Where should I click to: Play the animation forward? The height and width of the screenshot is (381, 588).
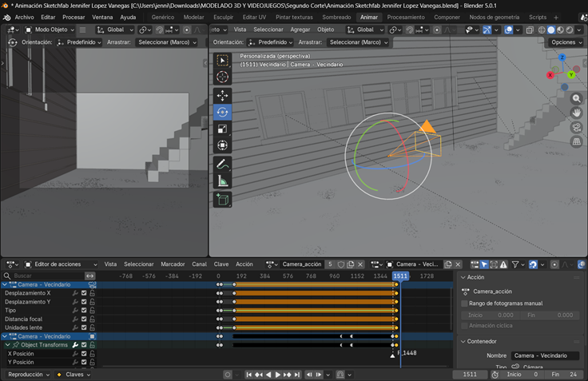point(278,375)
